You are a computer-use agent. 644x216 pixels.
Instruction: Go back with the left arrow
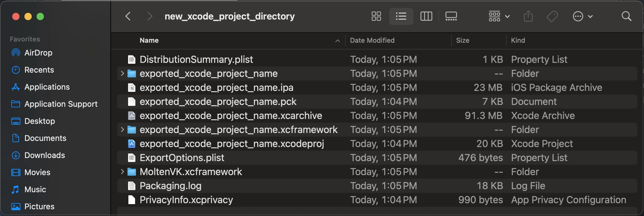(x=128, y=16)
